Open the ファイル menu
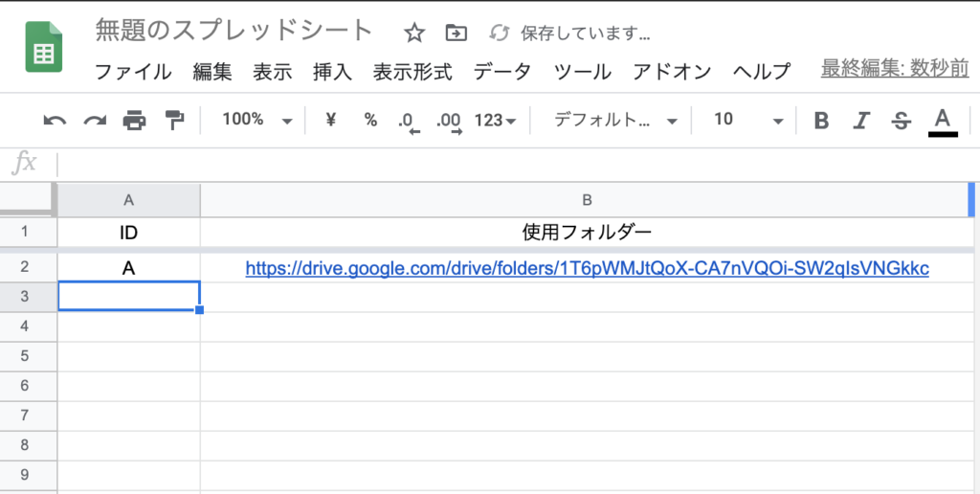Screen dimensions: 980x494 coord(133,71)
